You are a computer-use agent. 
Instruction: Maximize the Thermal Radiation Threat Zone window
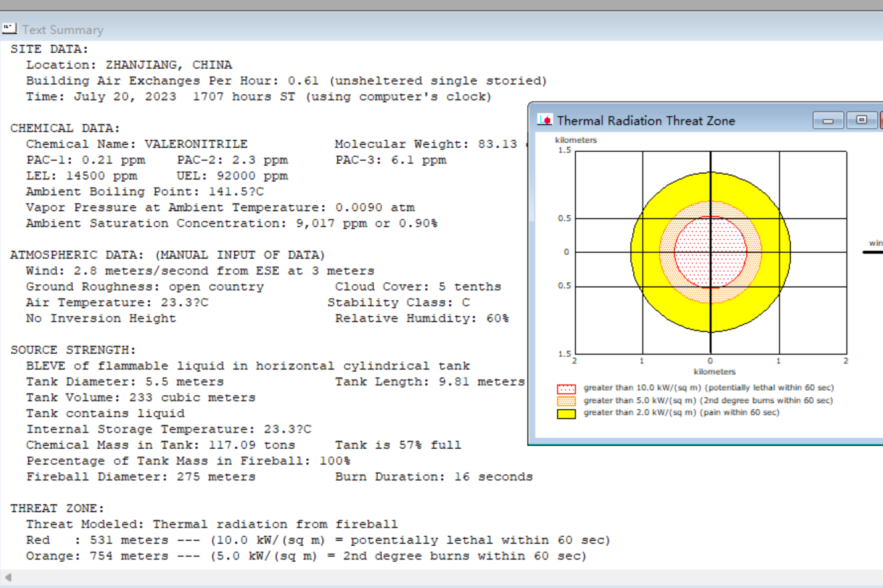[x=861, y=120]
